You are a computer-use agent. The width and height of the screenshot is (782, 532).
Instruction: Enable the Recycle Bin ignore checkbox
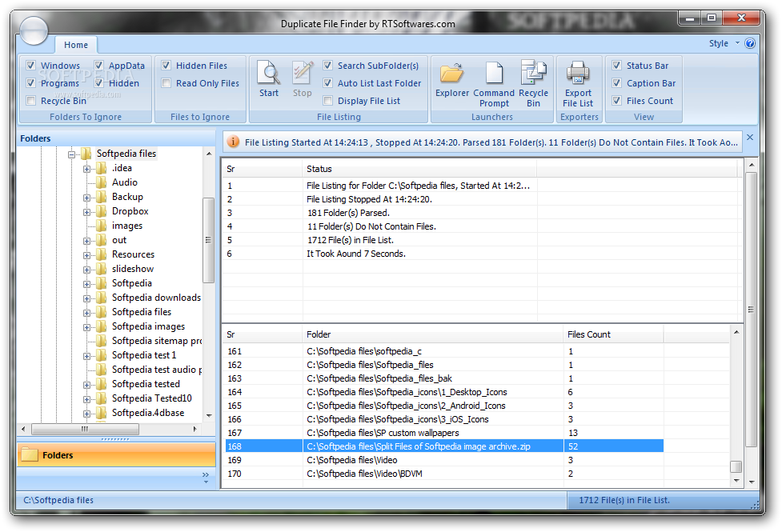pos(31,101)
